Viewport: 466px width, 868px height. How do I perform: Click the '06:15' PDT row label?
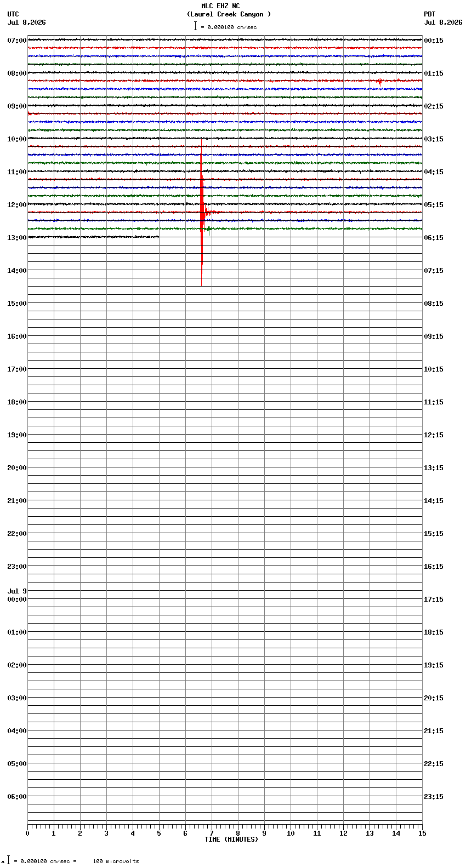tap(434, 237)
